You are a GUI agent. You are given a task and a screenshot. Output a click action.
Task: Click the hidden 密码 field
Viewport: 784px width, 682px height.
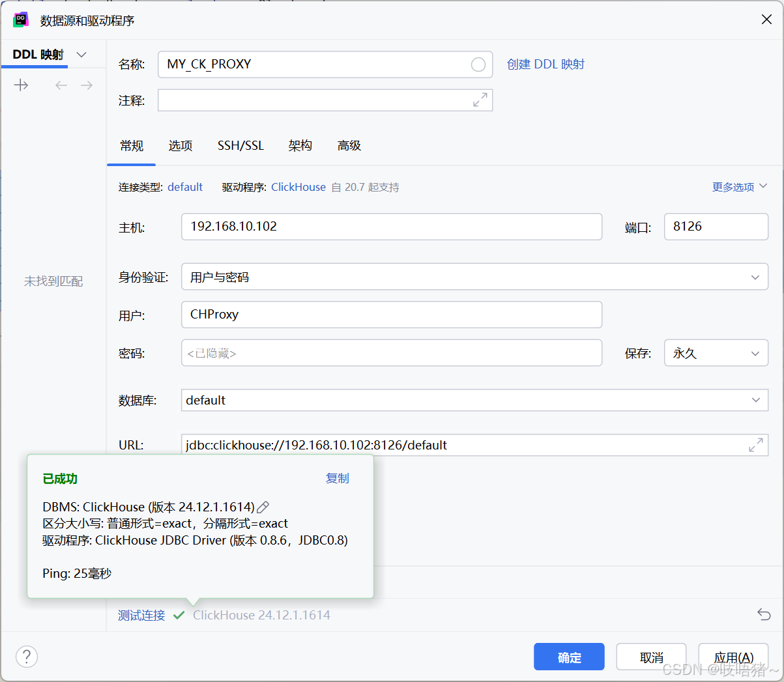point(392,353)
